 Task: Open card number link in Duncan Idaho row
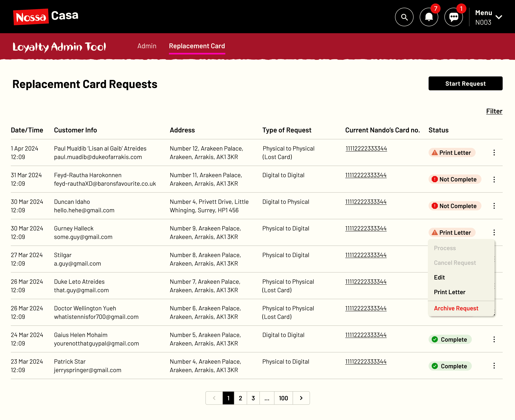(x=366, y=202)
